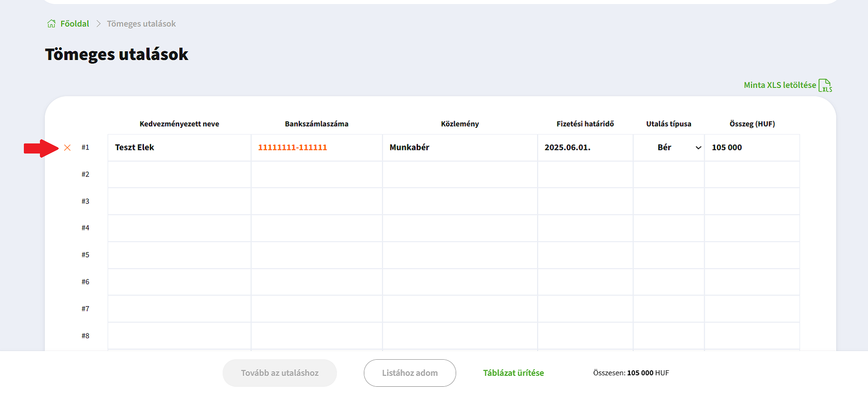This screenshot has width=868, height=395.
Task: Click the beneficiary name cell in row #7
Action: point(179,309)
